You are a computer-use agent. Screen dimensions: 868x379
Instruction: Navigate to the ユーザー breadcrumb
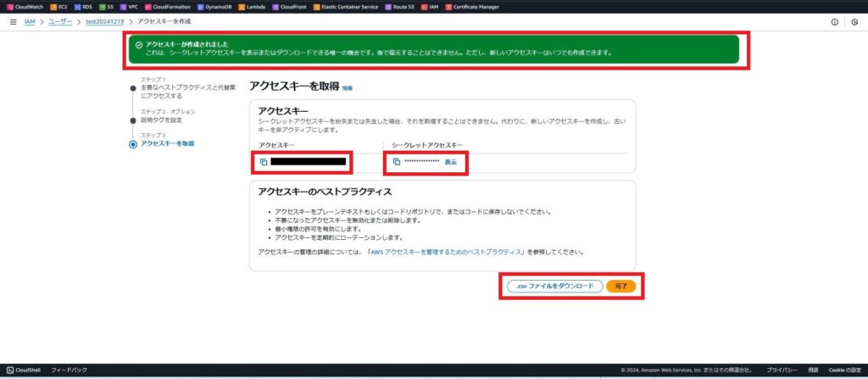(x=59, y=20)
